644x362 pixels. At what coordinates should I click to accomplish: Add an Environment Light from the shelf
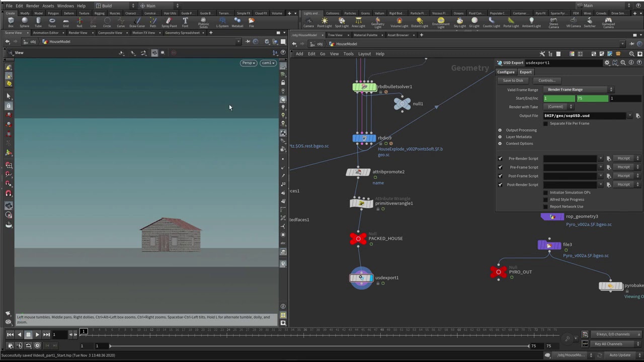coord(441,23)
